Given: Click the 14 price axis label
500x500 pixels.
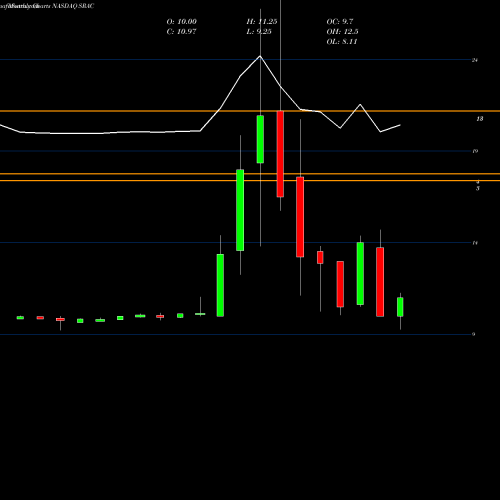Looking at the screenshot, I should click(475, 243).
